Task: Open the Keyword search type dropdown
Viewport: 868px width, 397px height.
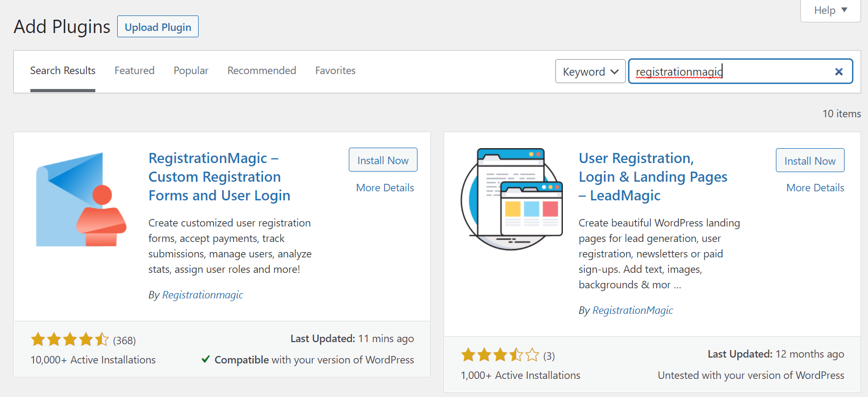Action: click(590, 71)
